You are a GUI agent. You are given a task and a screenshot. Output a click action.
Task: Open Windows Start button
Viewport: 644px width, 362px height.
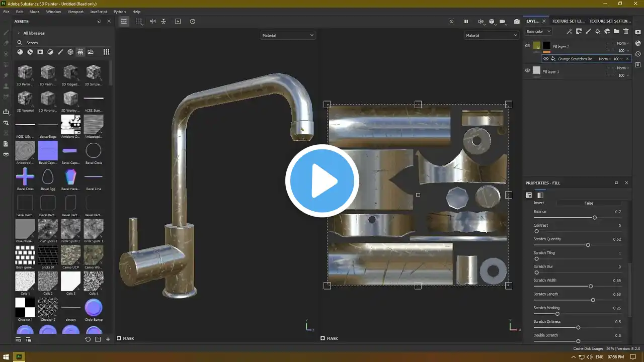(x=6, y=357)
